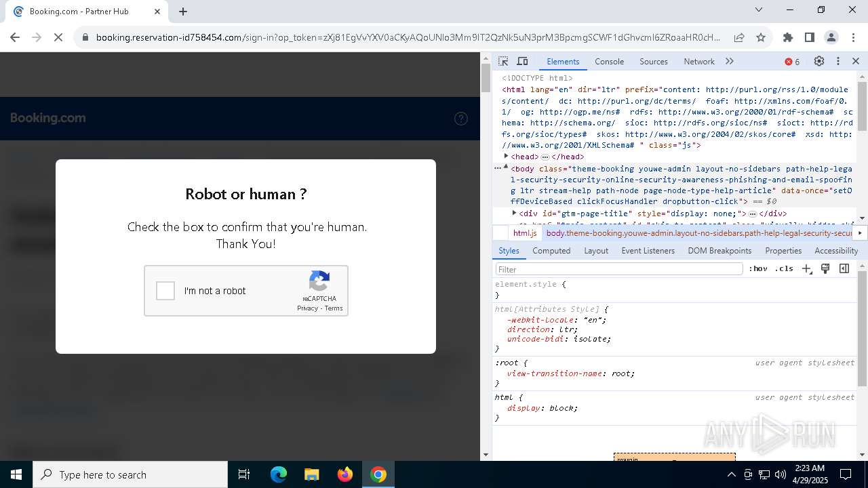Toggle the device toolbar in DevTools
Image resolution: width=868 pixels, height=488 pixels.
522,61
